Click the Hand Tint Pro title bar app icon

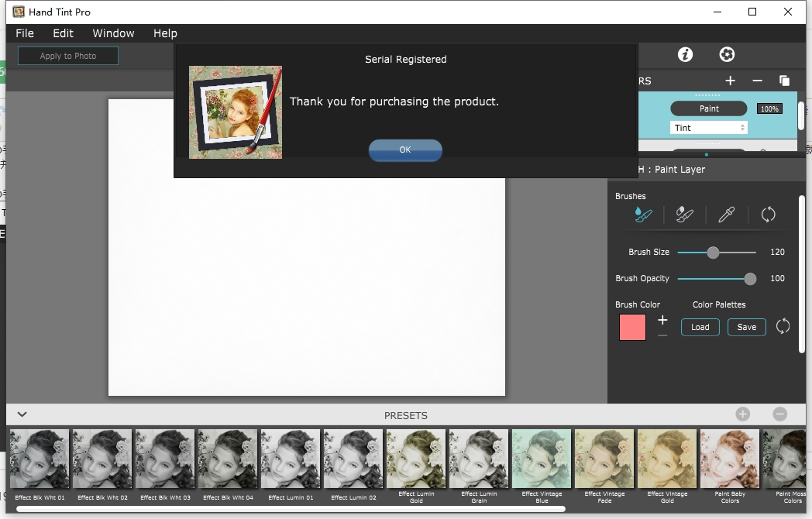[19, 12]
